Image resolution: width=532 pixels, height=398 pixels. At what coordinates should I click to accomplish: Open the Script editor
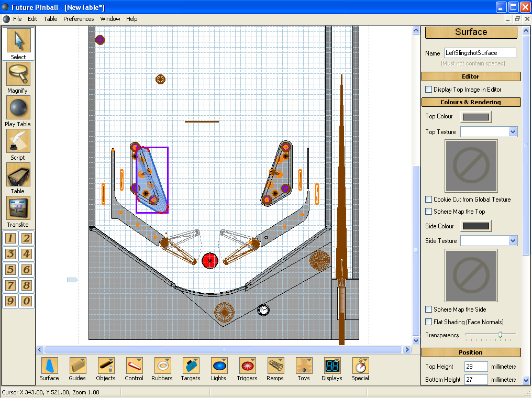tap(18, 145)
